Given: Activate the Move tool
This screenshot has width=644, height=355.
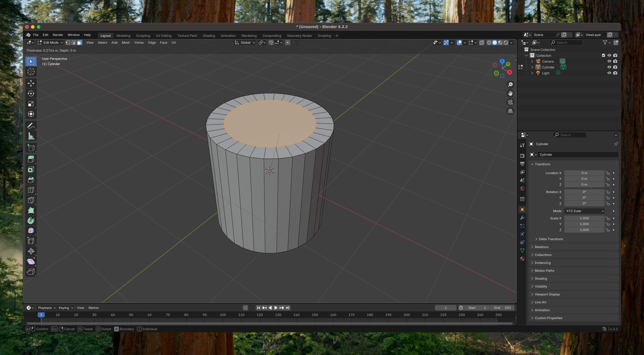Looking at the screenshot, I should (31, 83).
